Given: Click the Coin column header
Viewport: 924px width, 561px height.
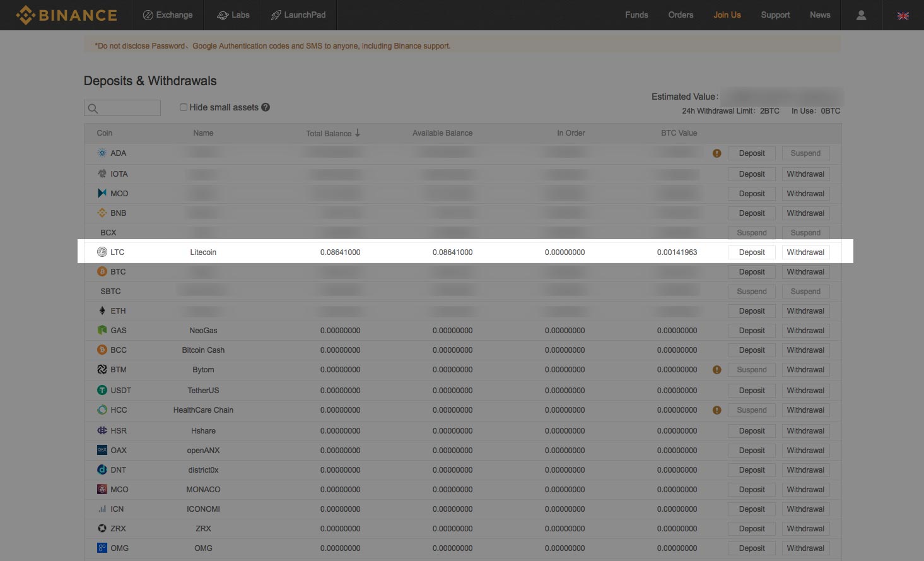Looking at the screenshot, I should pos(105,133).
